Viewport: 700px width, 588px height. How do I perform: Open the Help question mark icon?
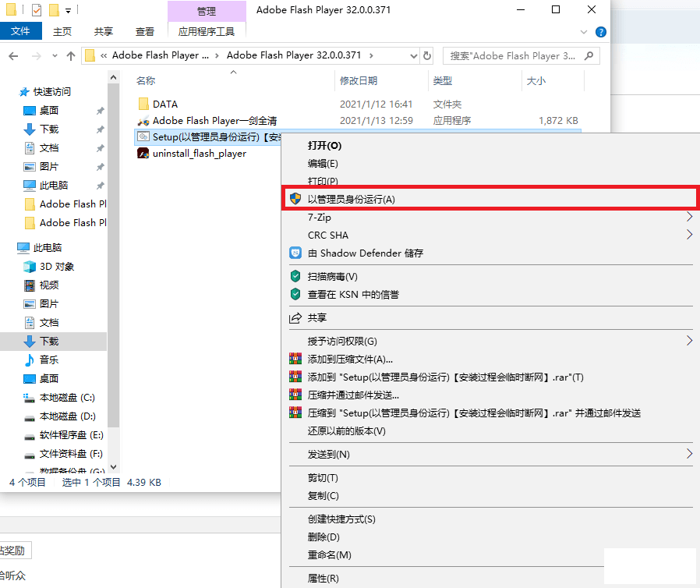click(x=601, y=32)
